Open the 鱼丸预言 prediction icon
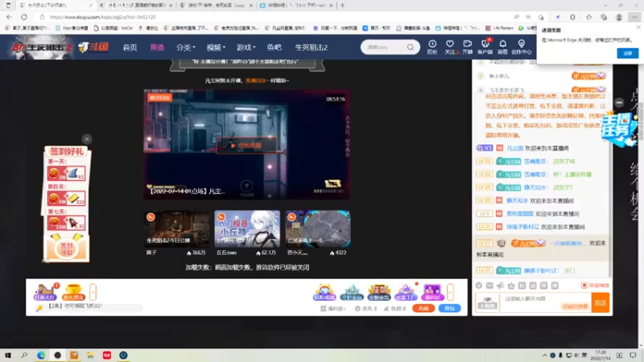644x362 pixels. (x=73, y=292)
